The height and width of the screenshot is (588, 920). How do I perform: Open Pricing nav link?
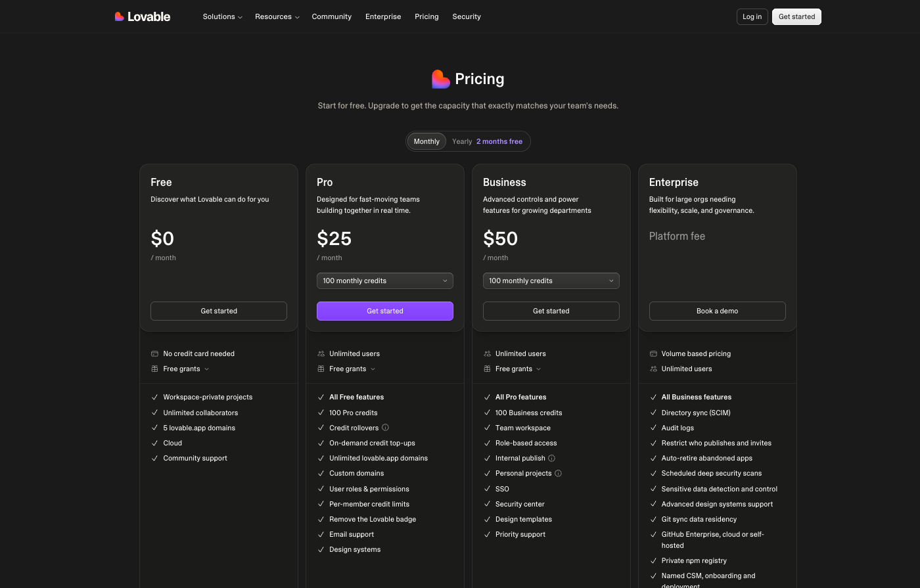tap(426, 16)
